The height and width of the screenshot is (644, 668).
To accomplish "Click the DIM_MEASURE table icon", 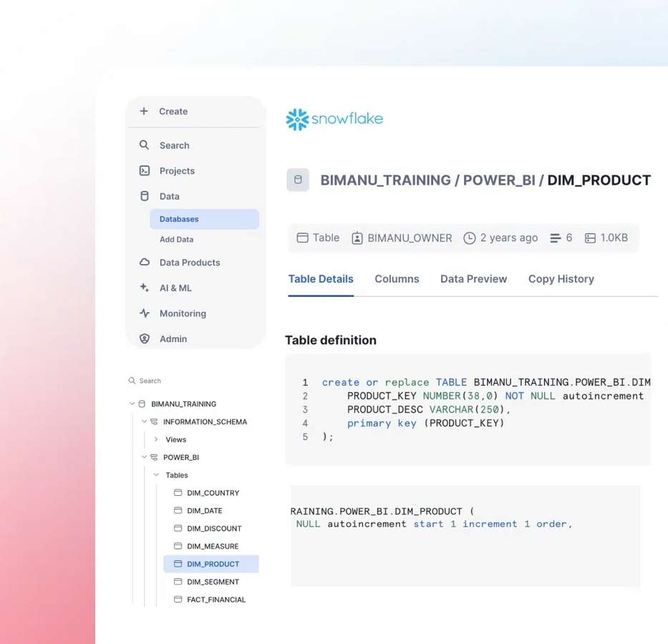I will (178, 546).
